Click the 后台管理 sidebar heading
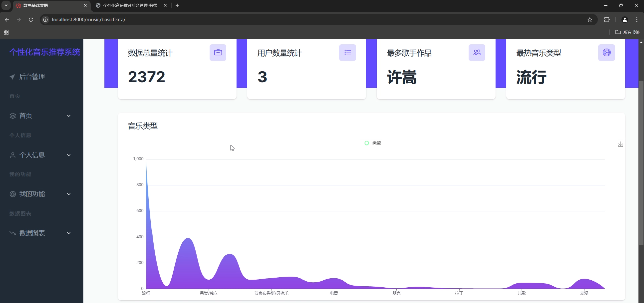This screenshot has height=303, width=644. point(32,77)
